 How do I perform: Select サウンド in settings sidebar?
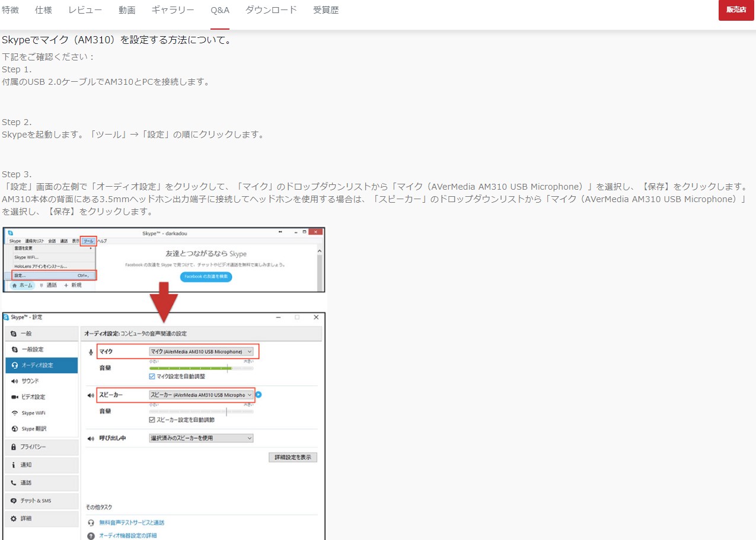[42, 381]
